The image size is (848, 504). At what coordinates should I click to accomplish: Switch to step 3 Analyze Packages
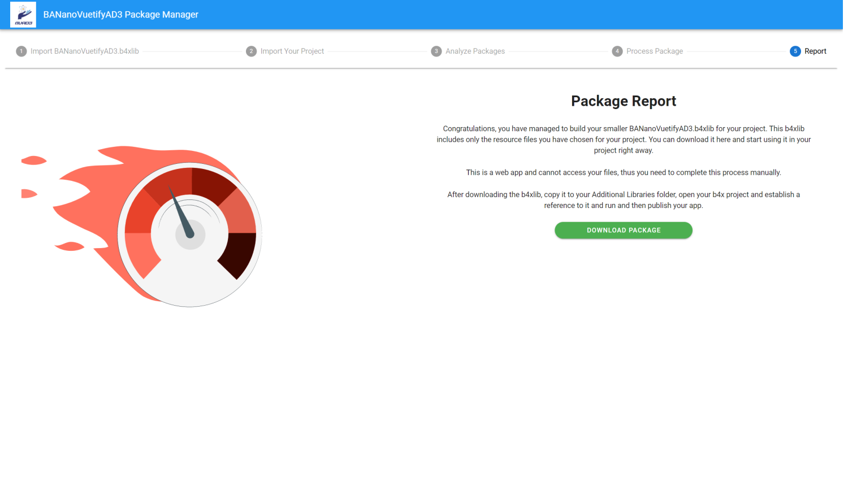468,51
